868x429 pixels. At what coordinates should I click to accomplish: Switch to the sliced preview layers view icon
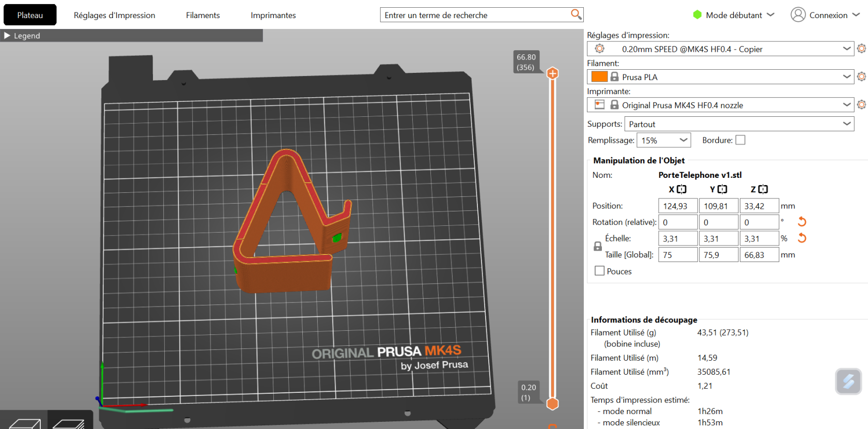(x=70, y=423)
